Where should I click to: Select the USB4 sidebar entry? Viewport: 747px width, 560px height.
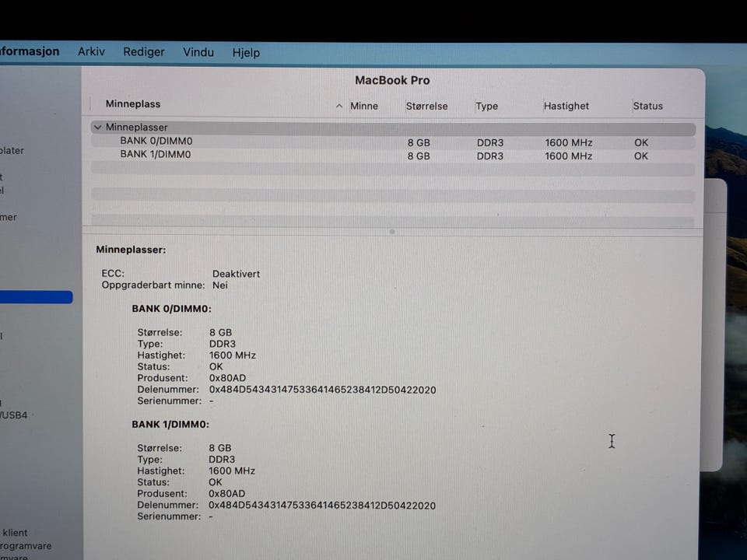pos(14,415)
